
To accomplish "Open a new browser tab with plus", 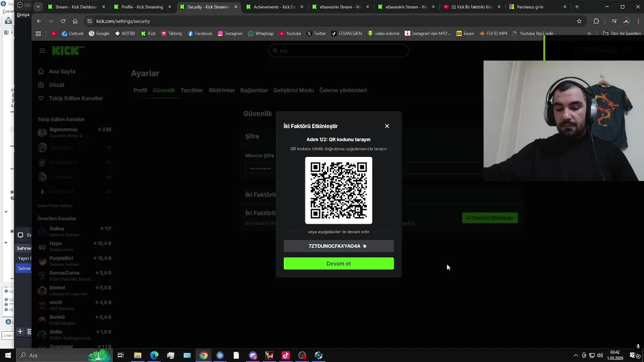I will click(577, 7).
